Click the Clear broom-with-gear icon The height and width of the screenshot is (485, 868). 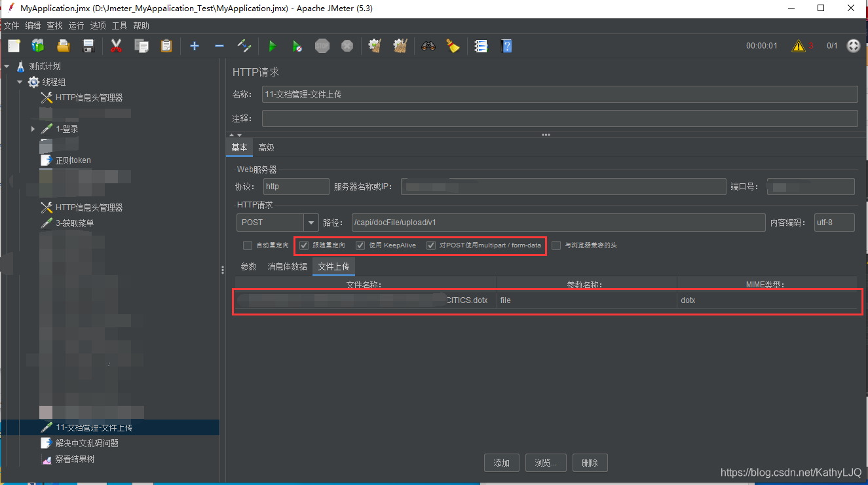[x=375, y=46]
